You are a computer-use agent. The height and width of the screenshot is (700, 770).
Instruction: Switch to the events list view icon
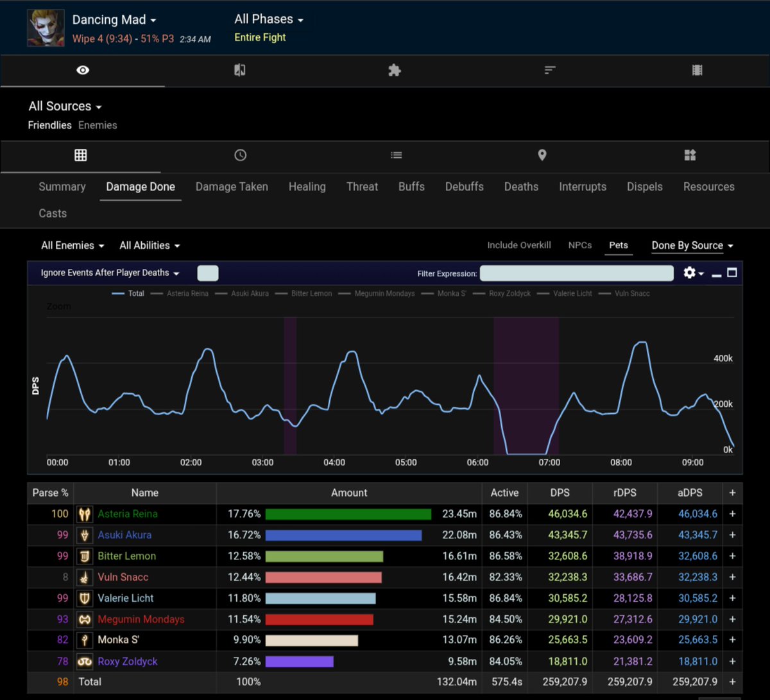point(397,155)
